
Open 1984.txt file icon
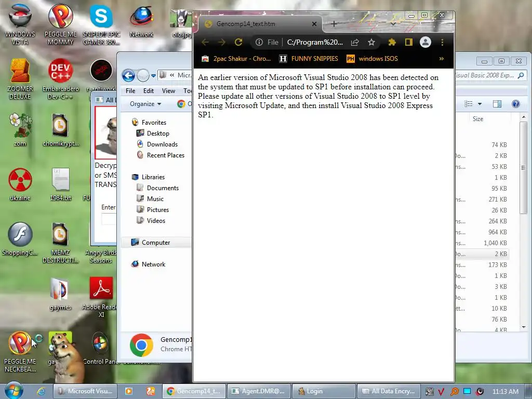[60, 184]
